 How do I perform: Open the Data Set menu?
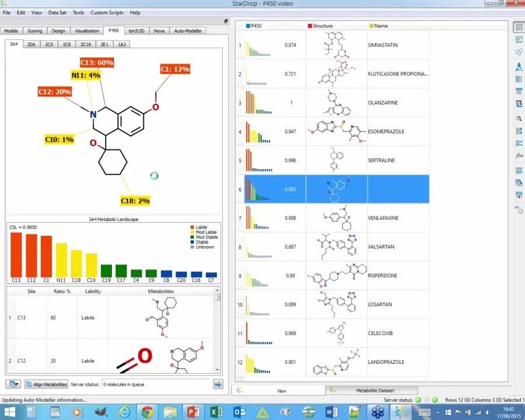57,12
